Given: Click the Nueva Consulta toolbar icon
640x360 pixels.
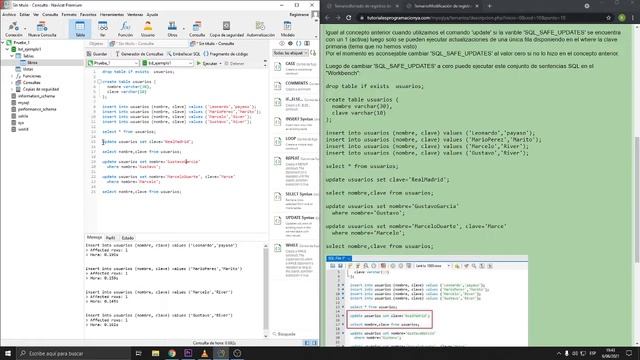Looking at the screenshot, I should pyautogui.click(x=42, y=29).
